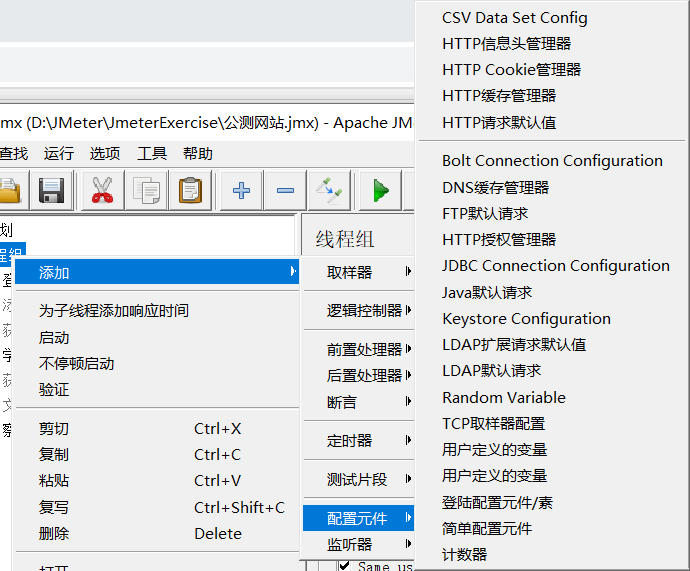Choose 复制 from the context menu
Screen dimensions: 690x571
click(157, 454)
